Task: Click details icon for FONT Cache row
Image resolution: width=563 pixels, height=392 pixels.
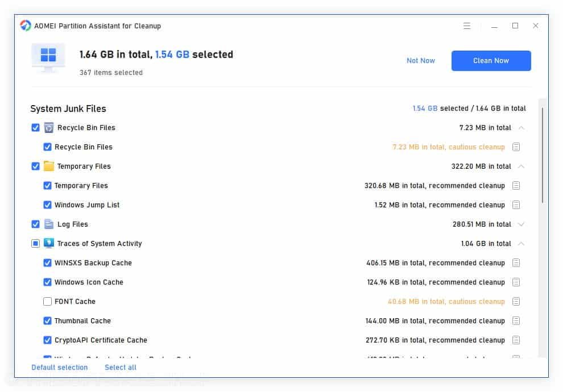Action: point(516,302)
